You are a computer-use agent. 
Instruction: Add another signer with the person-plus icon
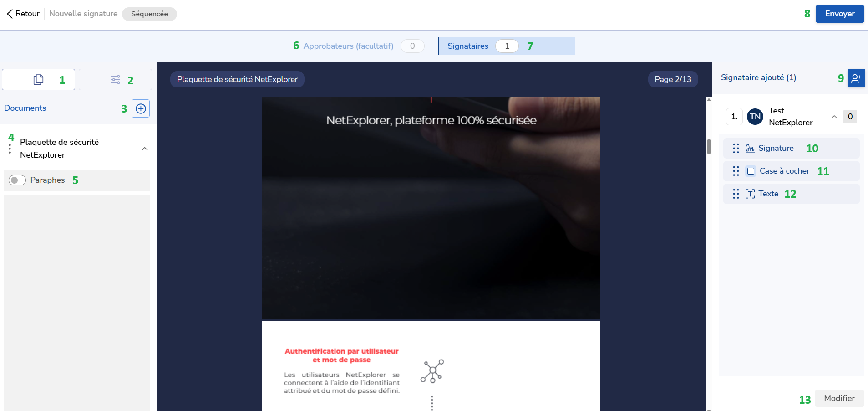coord(856,78)
